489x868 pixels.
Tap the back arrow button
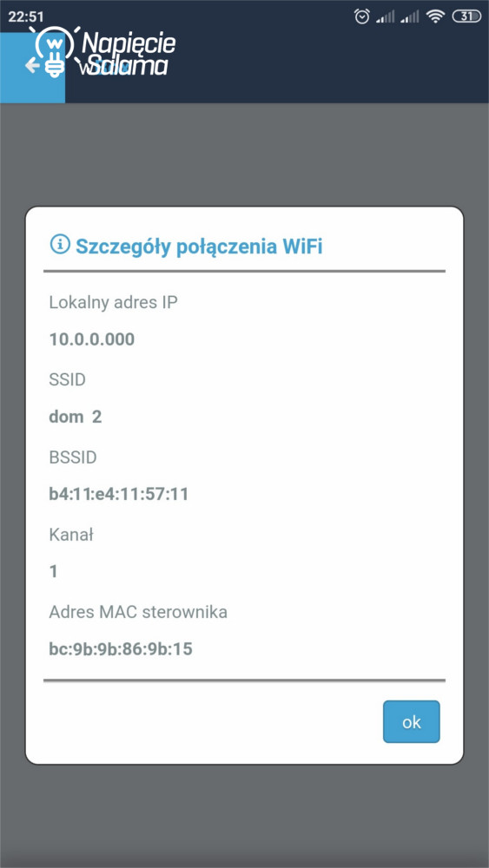click(x=31, y=66)
